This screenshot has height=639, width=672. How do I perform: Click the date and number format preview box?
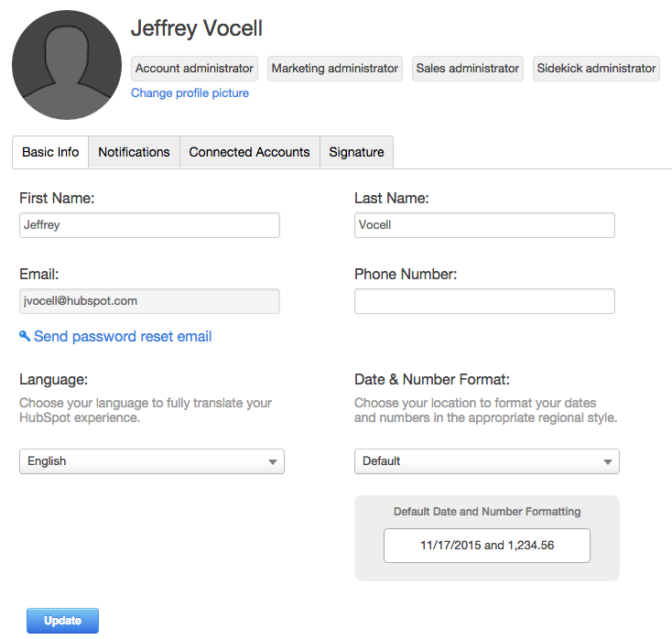[487, 546]
